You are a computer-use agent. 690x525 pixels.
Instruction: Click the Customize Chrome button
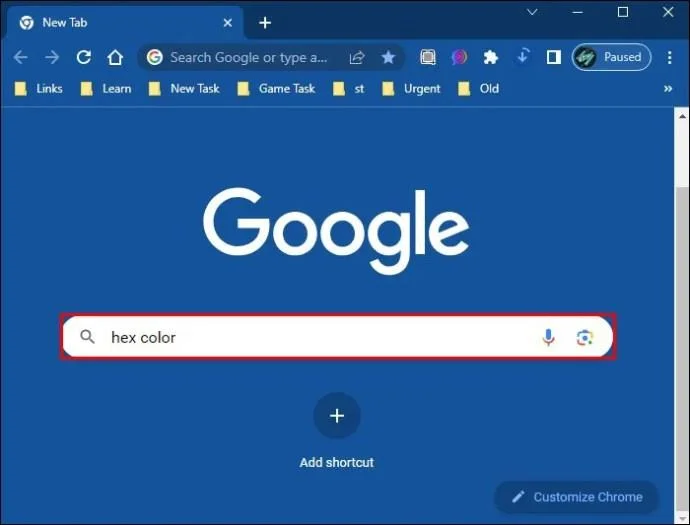click(x=577, y=497)
